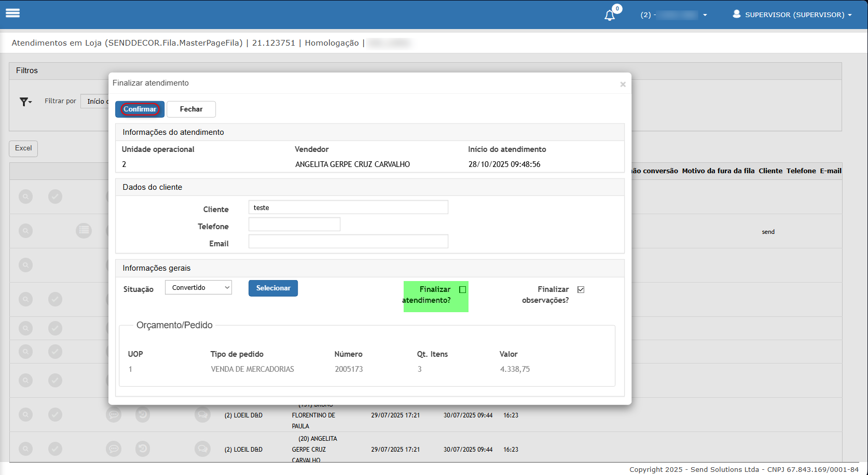Open the Situação dropdown showing Convertido

pyautogui.click(x=198, y=288)
